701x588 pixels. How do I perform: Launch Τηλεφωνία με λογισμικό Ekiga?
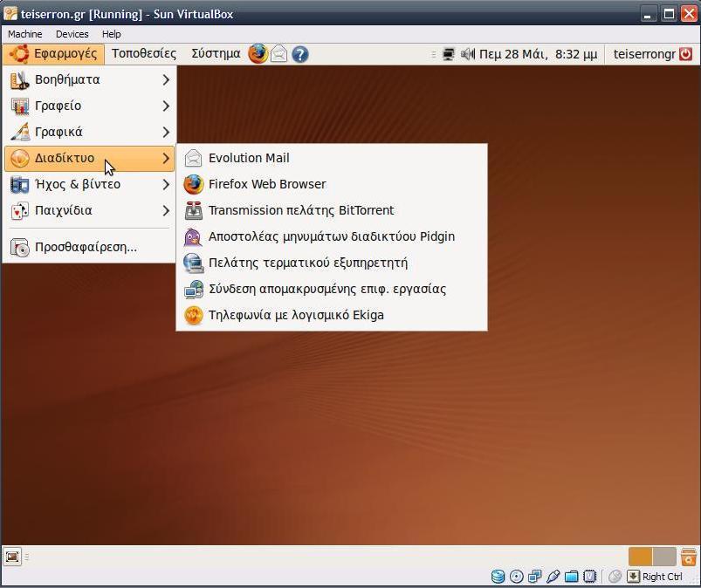[x=332, y=316]
